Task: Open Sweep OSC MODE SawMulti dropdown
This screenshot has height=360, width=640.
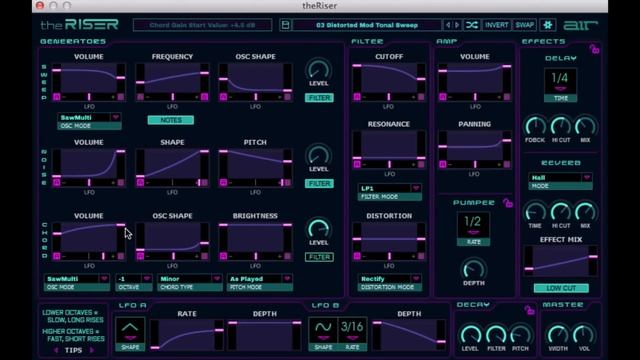Action: click(89, 118)
